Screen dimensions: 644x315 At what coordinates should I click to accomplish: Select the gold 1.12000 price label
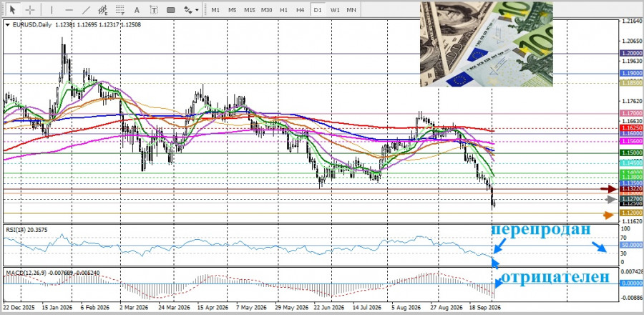click(631, 213)
